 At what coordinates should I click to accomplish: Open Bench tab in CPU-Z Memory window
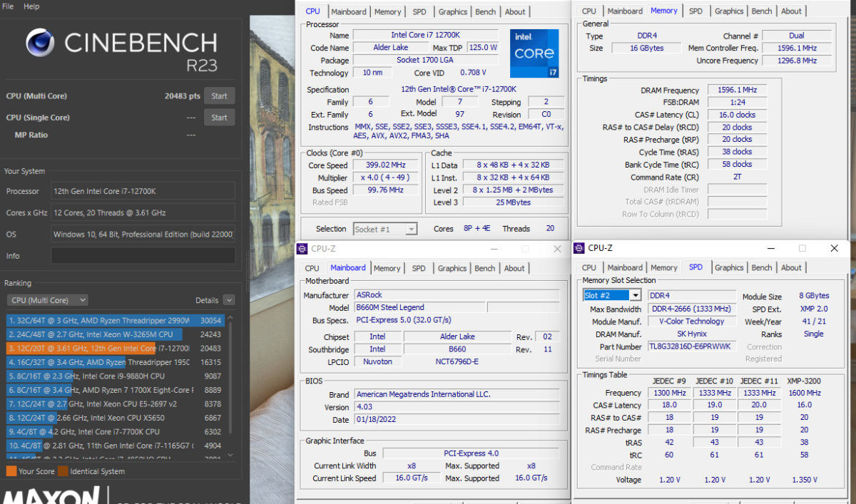[761, 11]
